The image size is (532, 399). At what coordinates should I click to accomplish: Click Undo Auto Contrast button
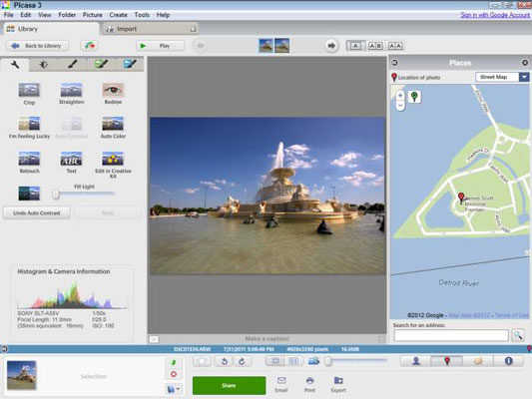click(37, 212)
